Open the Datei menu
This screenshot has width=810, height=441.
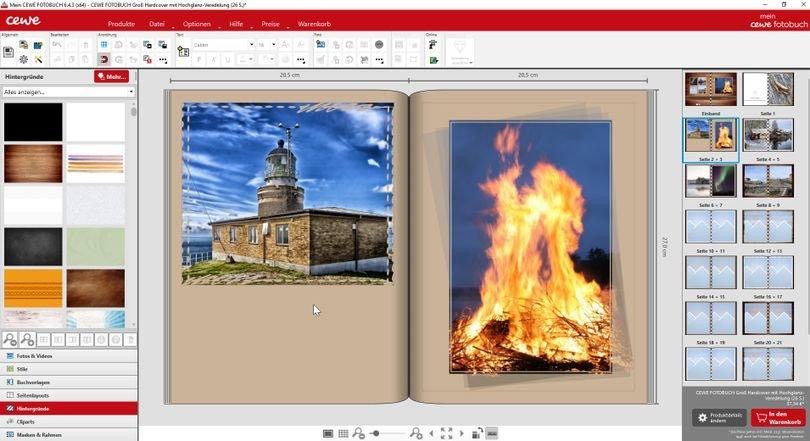157,24
